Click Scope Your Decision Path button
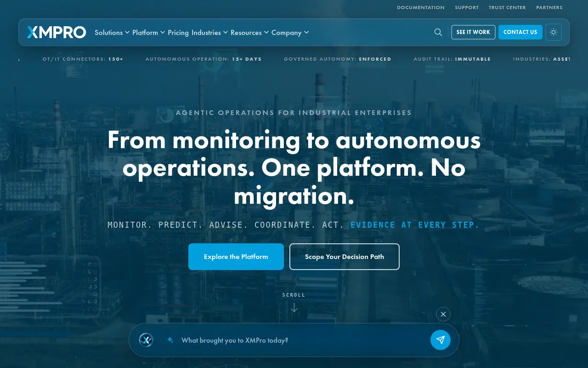The width and height of the screenshot is (588, 368). tap(345, 257)
